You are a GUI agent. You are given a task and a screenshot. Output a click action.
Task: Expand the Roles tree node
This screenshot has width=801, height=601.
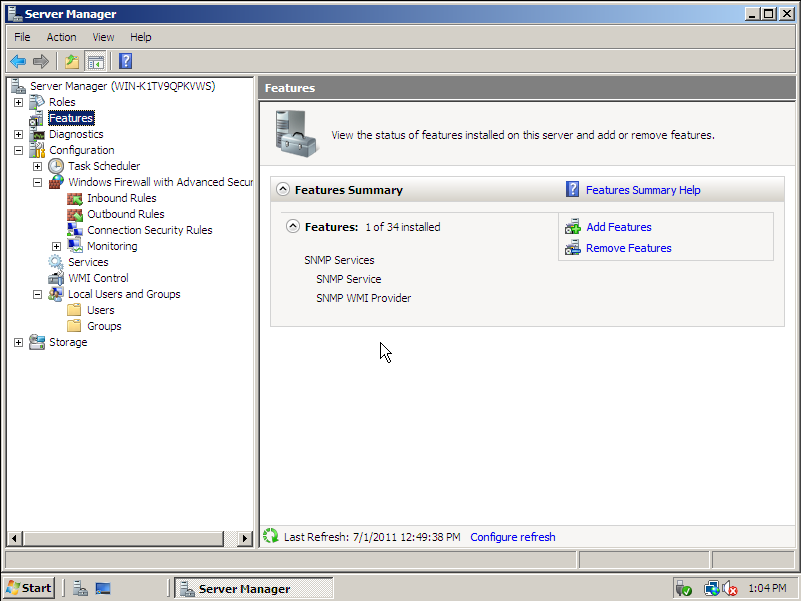click(x=19, y=102)
